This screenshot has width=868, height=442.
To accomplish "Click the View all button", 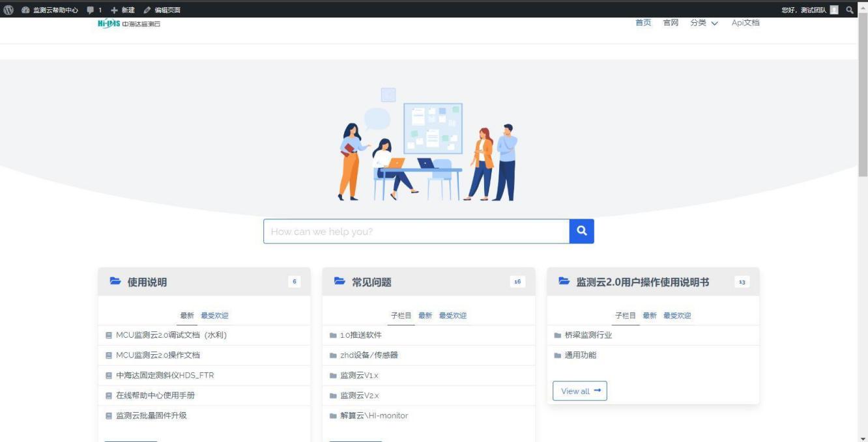I will 579,391.
